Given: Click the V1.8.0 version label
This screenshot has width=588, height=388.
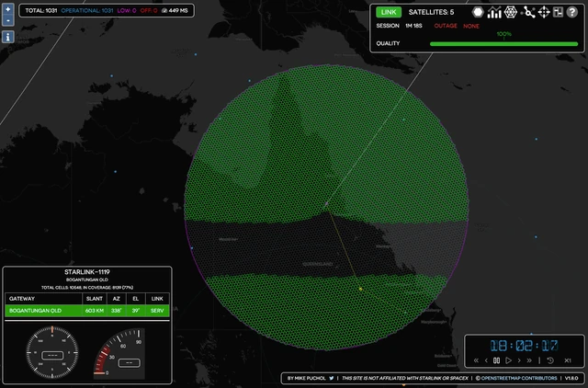Looking at the screenshot, I should [x=571, y=378].
